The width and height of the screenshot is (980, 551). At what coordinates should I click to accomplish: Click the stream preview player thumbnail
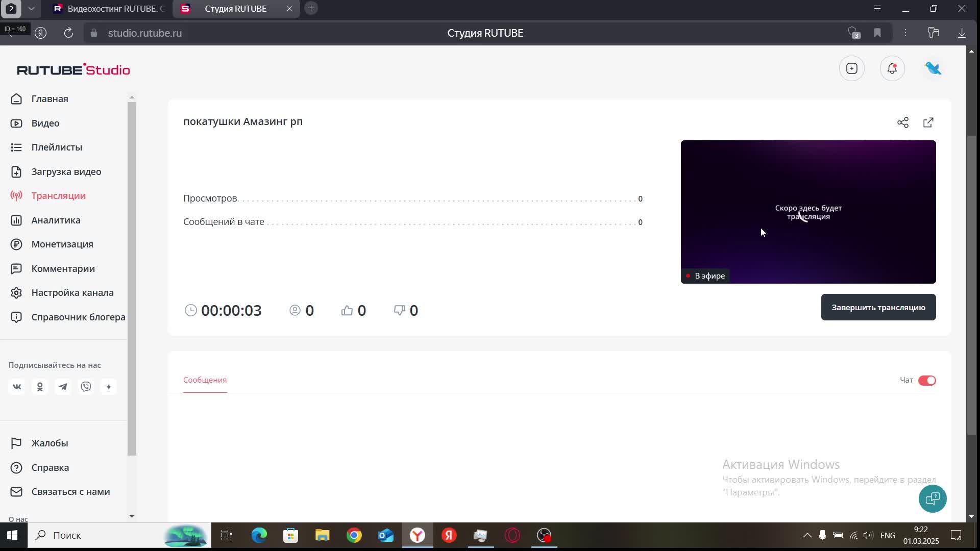(x=808, y=212)
